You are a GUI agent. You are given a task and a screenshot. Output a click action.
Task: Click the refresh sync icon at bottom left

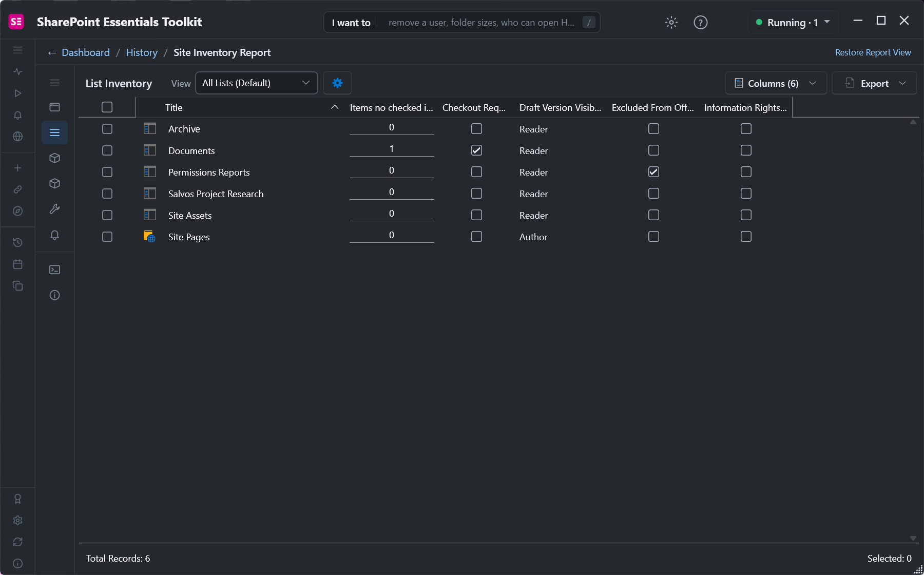[x=18, y=542]
